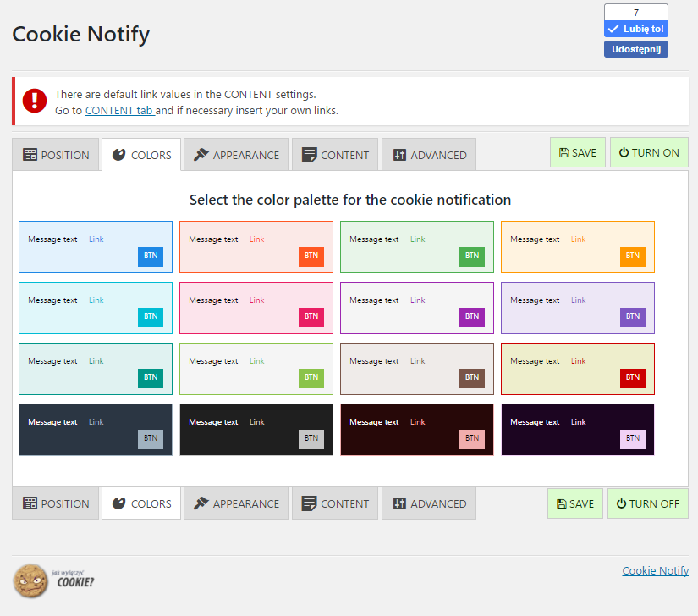Click the checkmark icon on Lubię to!
Viewport: 698px width, 616px height.
(613, 29)
